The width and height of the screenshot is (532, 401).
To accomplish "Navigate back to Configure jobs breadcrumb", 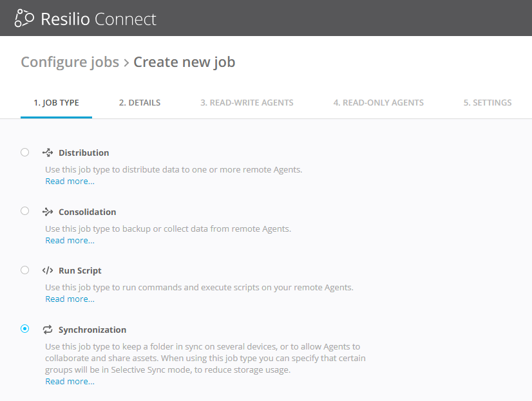I will (x=70, y=62).
